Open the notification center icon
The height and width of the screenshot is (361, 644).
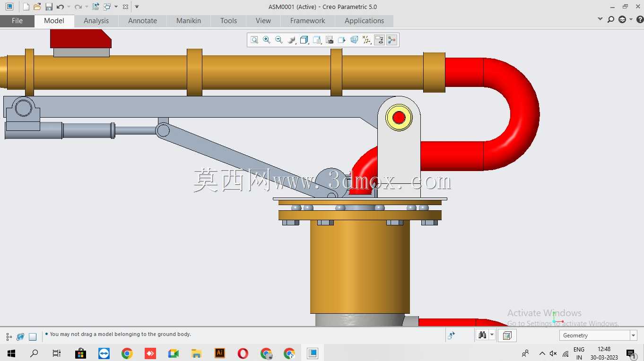(x=631, y=354)
